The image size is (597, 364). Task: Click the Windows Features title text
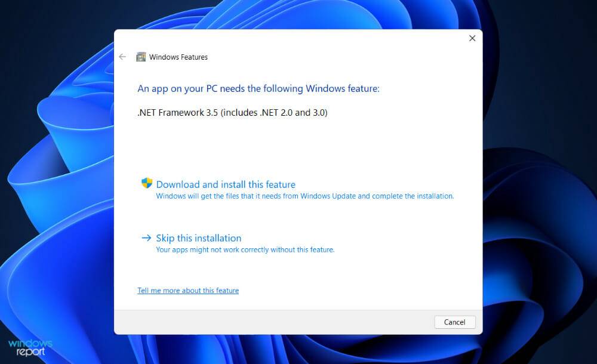tap(178, 57)
